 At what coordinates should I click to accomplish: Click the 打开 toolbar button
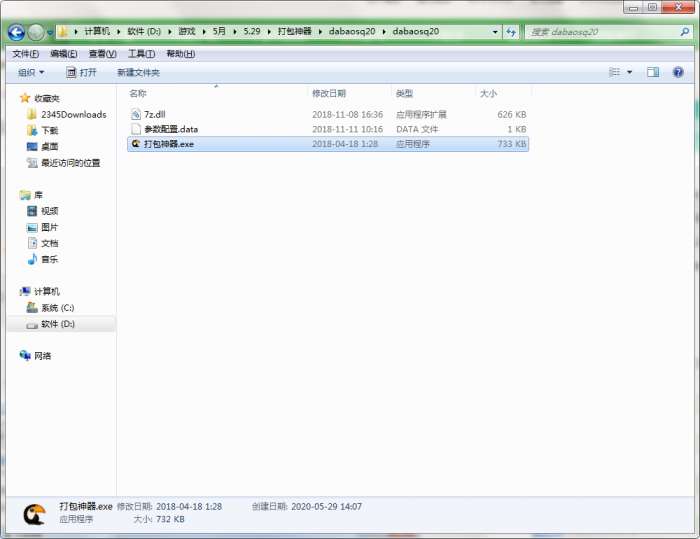click(81, 72)
